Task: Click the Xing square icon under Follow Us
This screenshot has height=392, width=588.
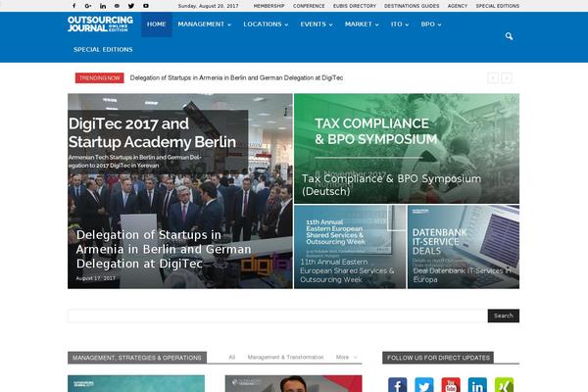Action: 504,385
